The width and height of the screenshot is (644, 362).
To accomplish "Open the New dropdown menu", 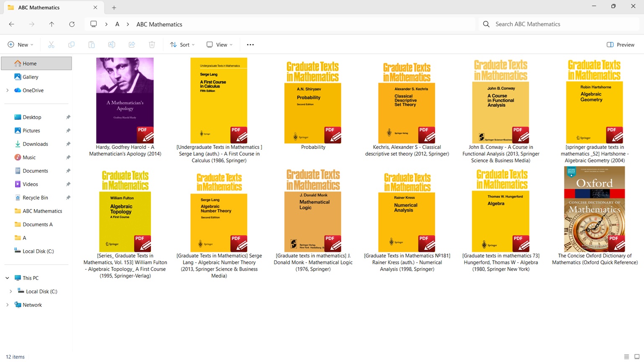I will tap(20, 45).
